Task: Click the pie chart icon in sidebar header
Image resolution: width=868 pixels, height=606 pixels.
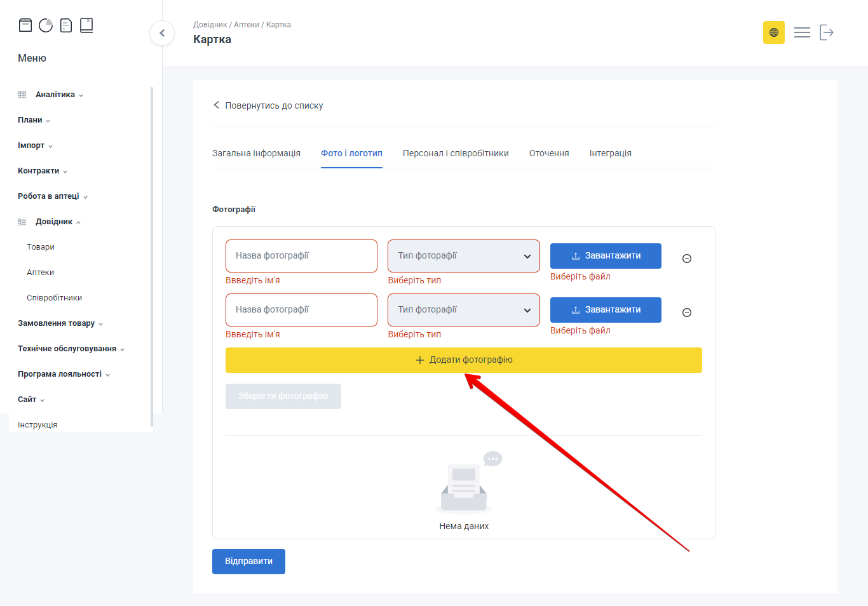Action: pyautogui.click(x=46, y=25)
